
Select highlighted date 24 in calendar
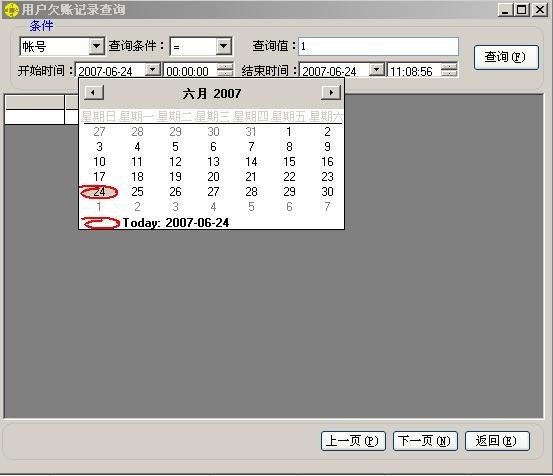coord(99,192)
